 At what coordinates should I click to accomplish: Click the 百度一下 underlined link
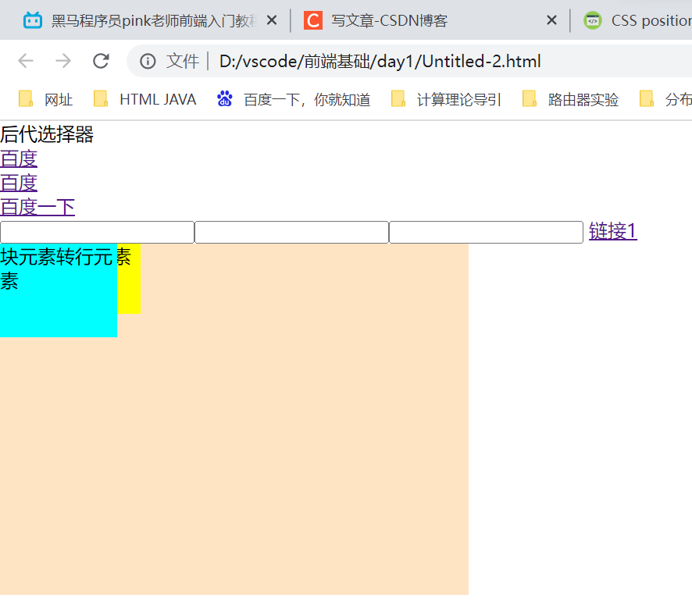point(37,207)
